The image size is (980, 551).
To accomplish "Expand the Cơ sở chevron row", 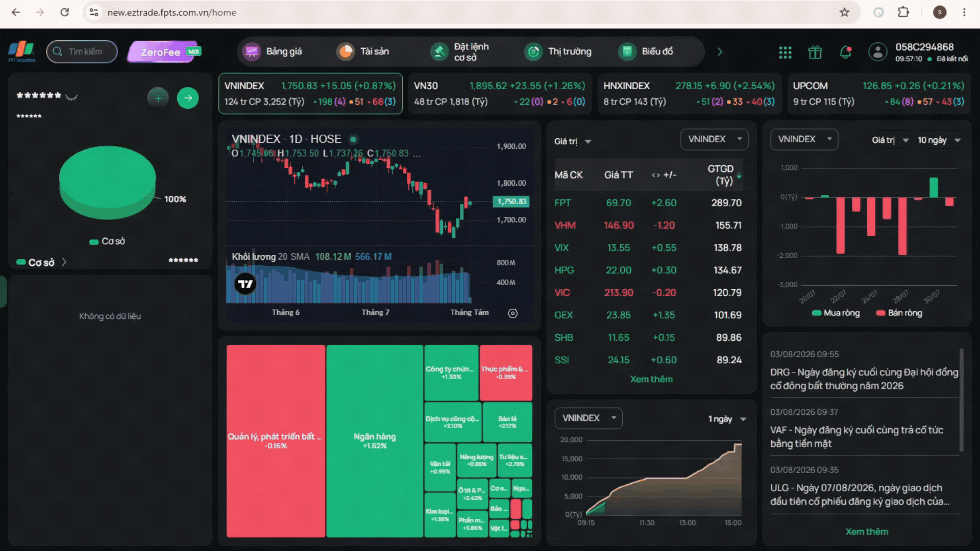I will click(x=64, y=262).
